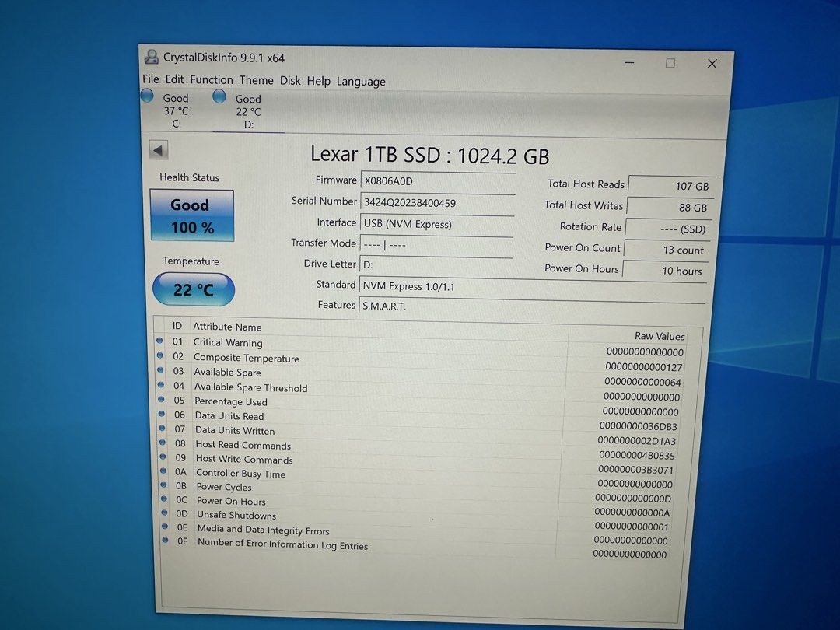Click the Standard field NVM Express 1.0/1.1
840x630 pixels.
tap(533, 288)
